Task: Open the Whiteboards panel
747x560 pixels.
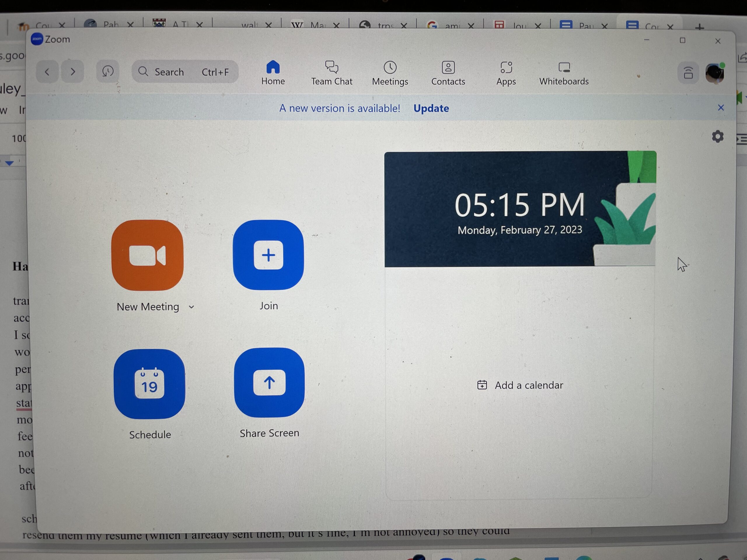Action: (563, 72)
